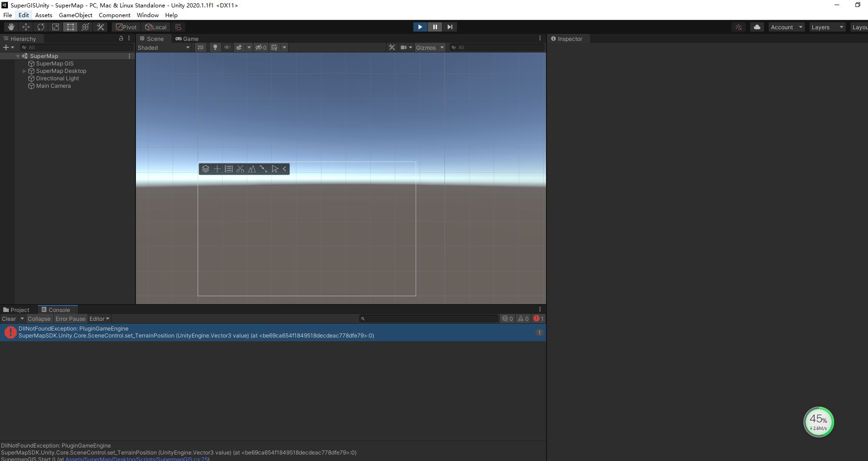Select the Hand tool

11,27
